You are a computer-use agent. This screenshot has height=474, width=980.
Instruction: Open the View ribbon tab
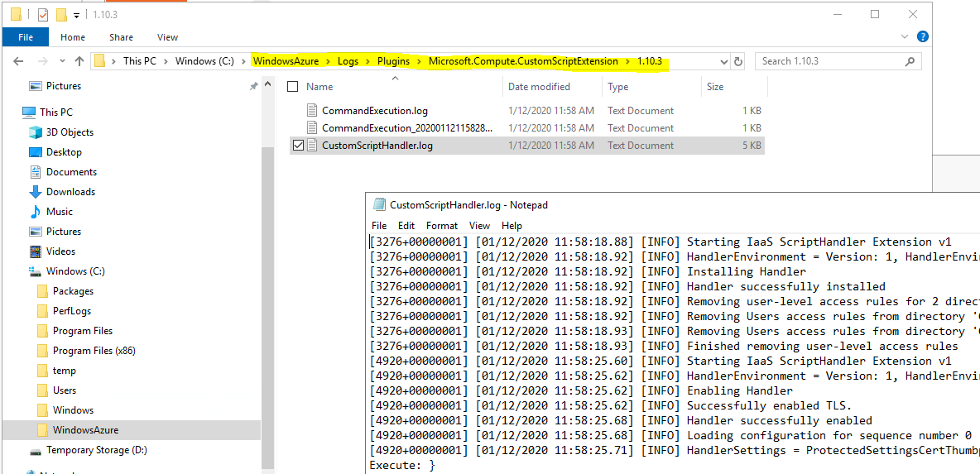167,37
